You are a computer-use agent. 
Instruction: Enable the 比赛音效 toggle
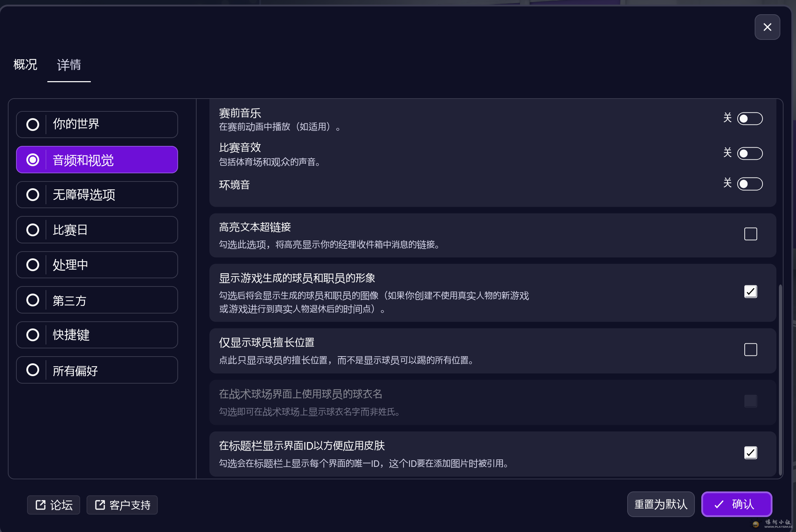pos(749,153)
